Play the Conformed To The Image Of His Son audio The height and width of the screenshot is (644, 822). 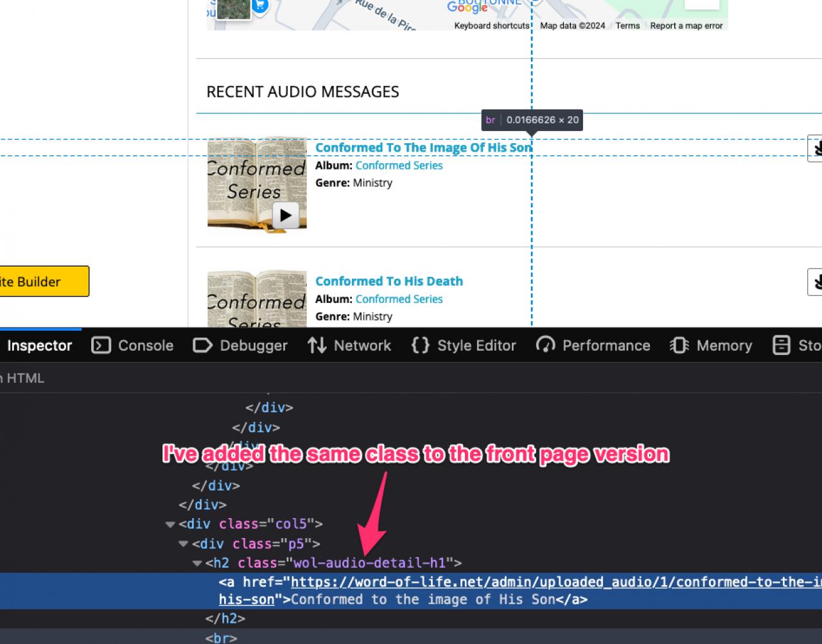(286, 215)
